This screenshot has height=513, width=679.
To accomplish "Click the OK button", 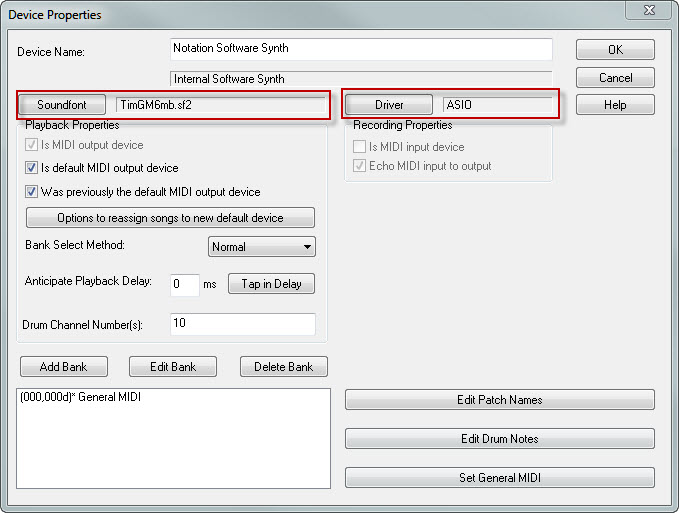I will coord(615,50).
